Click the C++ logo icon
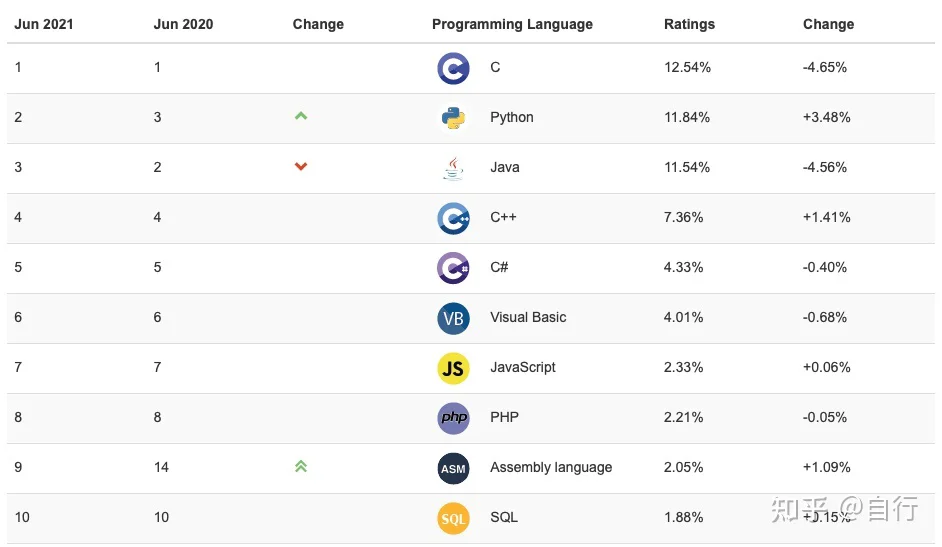The width and height of the screenshot is (942, 547). 453,218
